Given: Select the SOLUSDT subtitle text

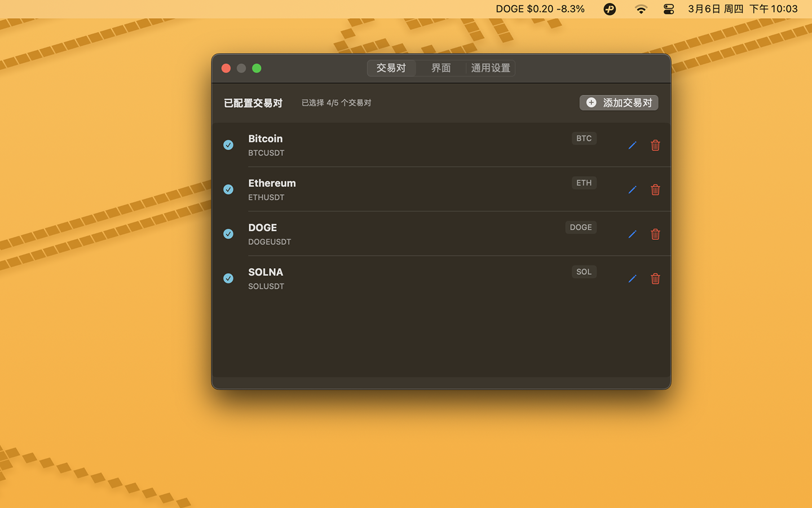Looking at the screenshot, I should [266, 286].
